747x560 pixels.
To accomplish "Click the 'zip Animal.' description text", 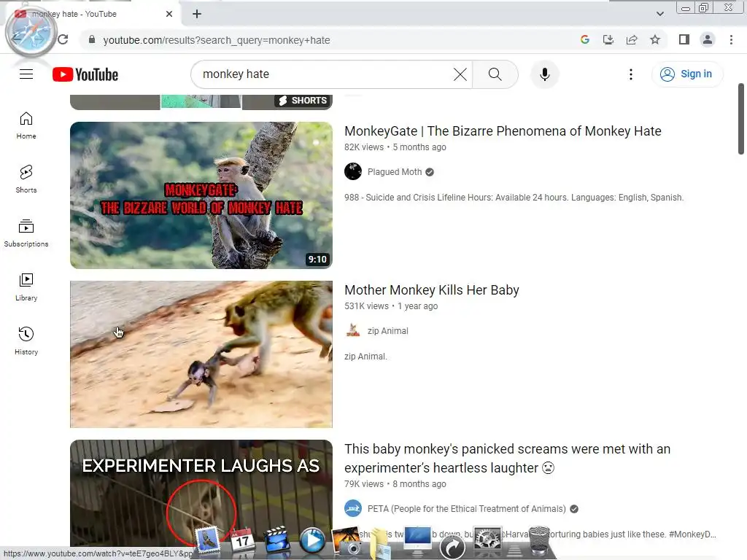I will click(x=365, y=356).
